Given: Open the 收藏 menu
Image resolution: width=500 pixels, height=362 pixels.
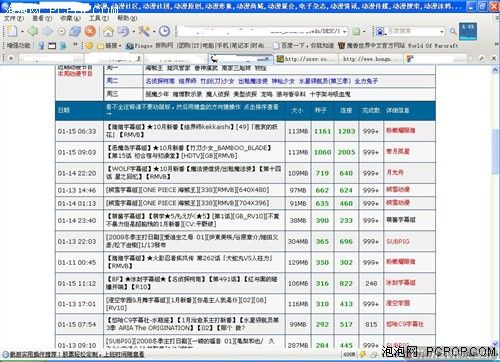Looking at the screenshot, I should point(70,18).
